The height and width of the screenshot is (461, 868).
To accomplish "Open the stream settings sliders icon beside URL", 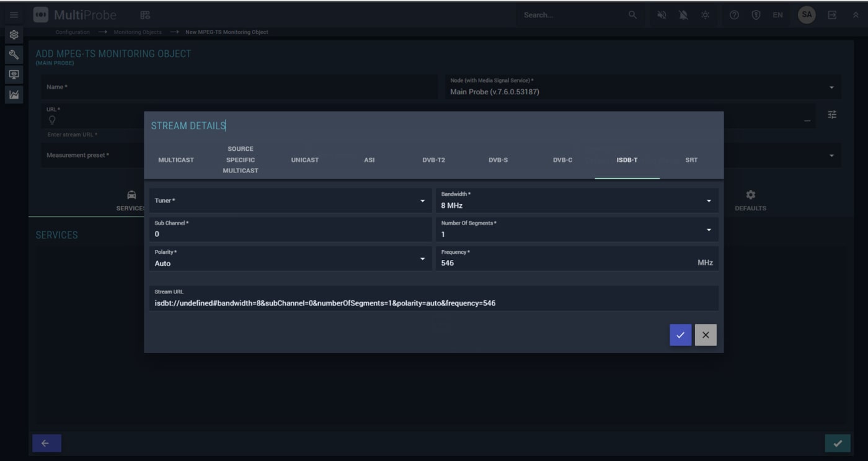I will point(832,115).
